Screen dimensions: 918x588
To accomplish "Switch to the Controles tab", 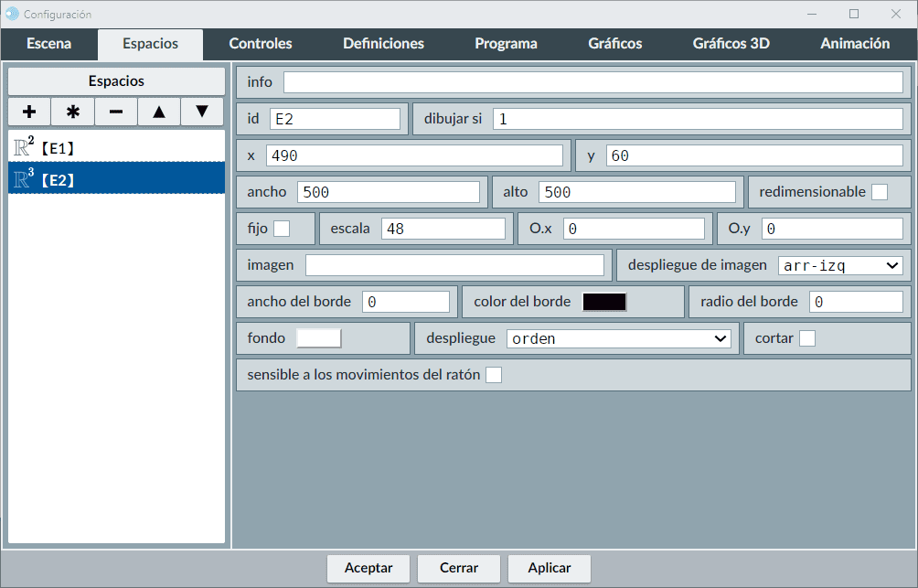I will [x=261, y=44].
